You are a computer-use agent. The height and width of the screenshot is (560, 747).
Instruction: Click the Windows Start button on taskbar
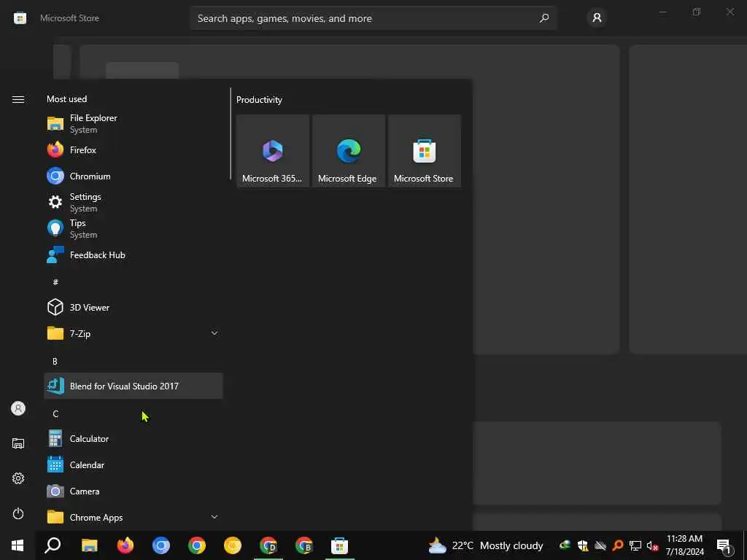coord(18,545)
